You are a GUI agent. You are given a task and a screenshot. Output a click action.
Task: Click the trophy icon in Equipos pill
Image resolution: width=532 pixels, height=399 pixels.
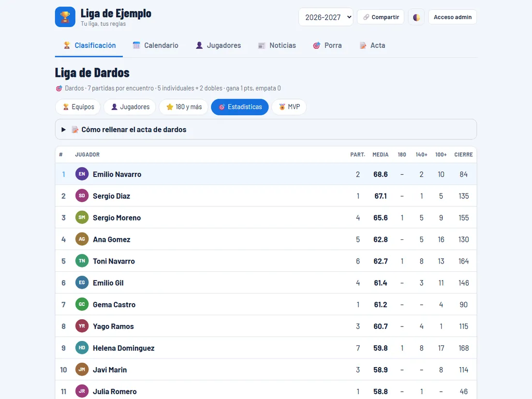coord(66,107)
